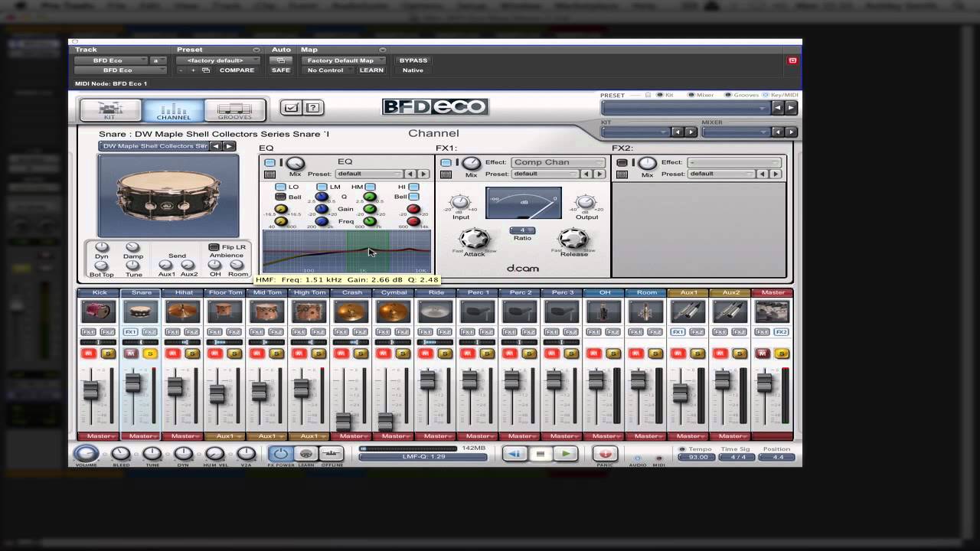The image size is (980, 551).
Task: Select the Perc 1 channel image
Action: click(x=478, y=311)
